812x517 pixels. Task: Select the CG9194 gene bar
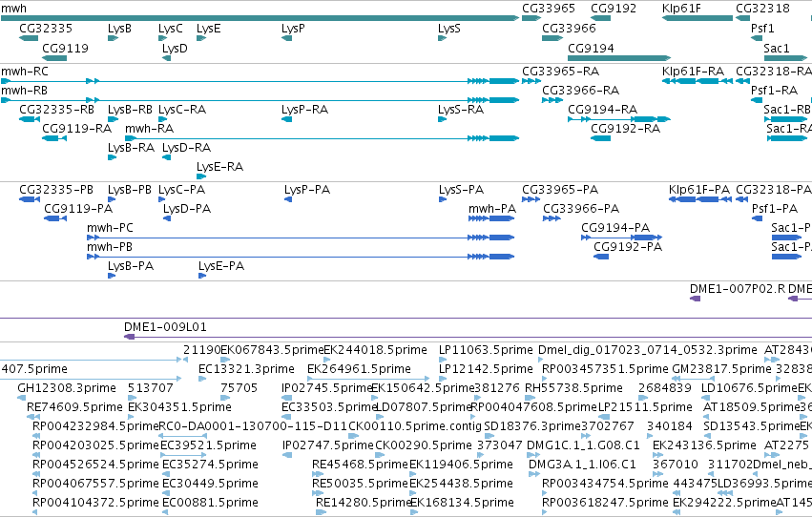(x=619, y=58)
